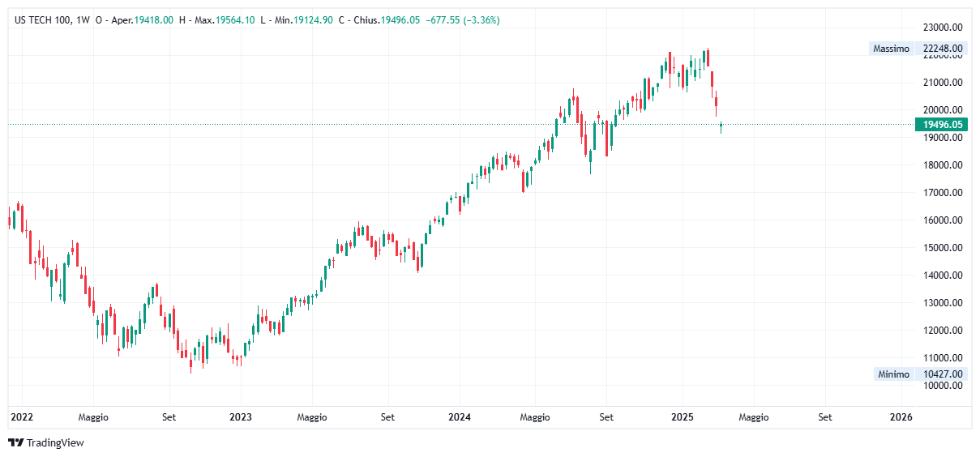Click the 2024 year label on time axis
The image size is (980, 457).
point(460,417)
